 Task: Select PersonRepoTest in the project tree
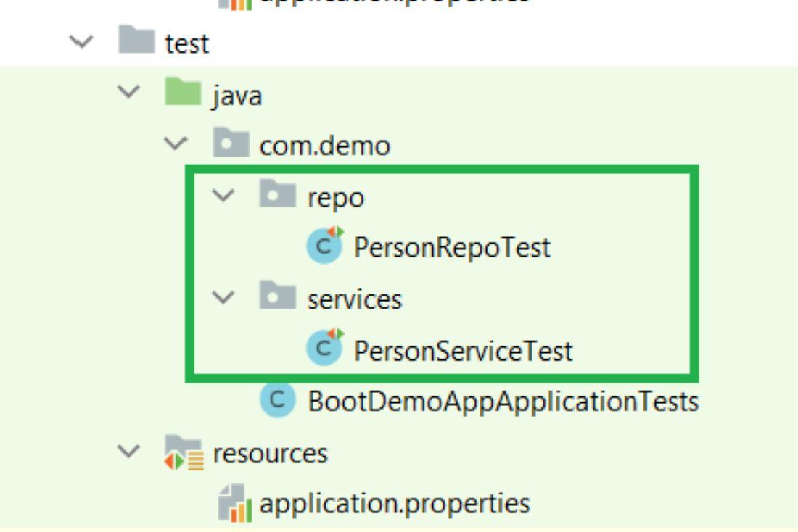(452, 249)
